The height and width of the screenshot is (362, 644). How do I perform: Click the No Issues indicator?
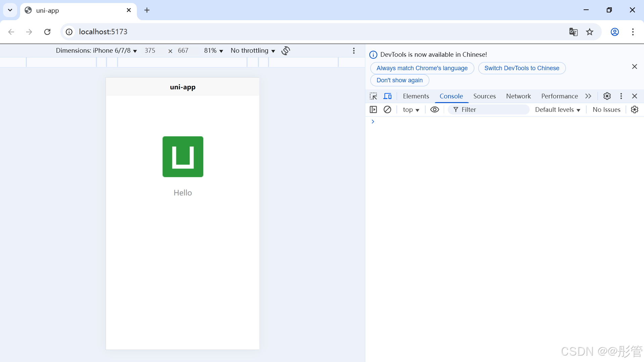606,109
